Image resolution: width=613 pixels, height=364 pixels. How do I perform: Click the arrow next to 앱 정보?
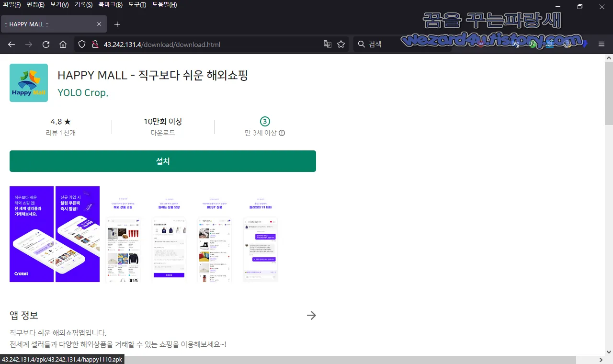(x=311, y=315)
